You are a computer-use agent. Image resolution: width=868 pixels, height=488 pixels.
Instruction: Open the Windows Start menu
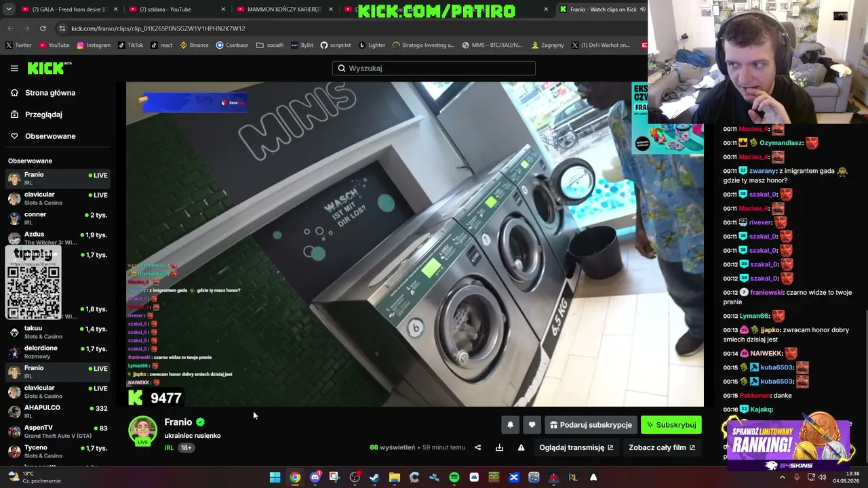(x=275, y=478)
